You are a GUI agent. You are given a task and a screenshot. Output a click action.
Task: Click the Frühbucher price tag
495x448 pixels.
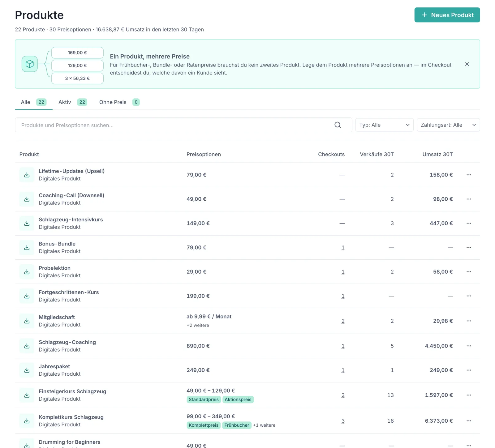point(237,425)
